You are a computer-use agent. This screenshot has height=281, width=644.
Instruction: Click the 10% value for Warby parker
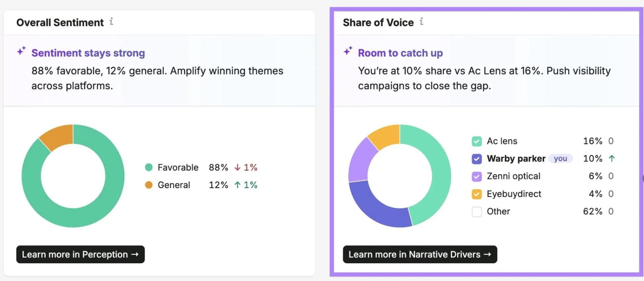coord(593,159)
